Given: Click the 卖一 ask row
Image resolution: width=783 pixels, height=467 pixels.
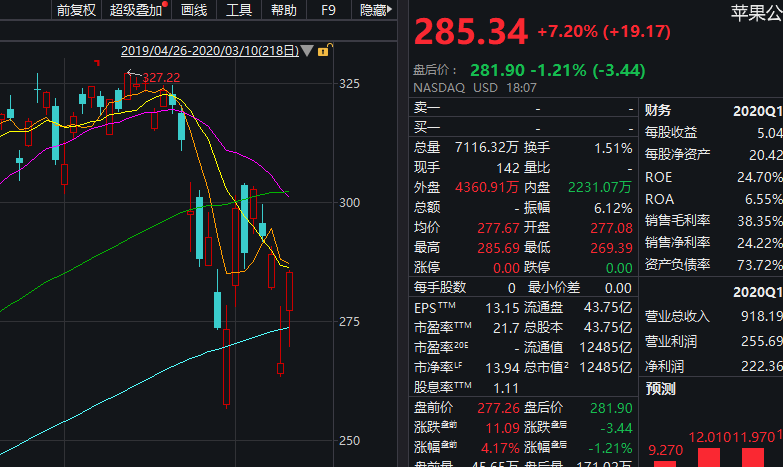Looking at the screenshot, I should (x=523, y=108).
